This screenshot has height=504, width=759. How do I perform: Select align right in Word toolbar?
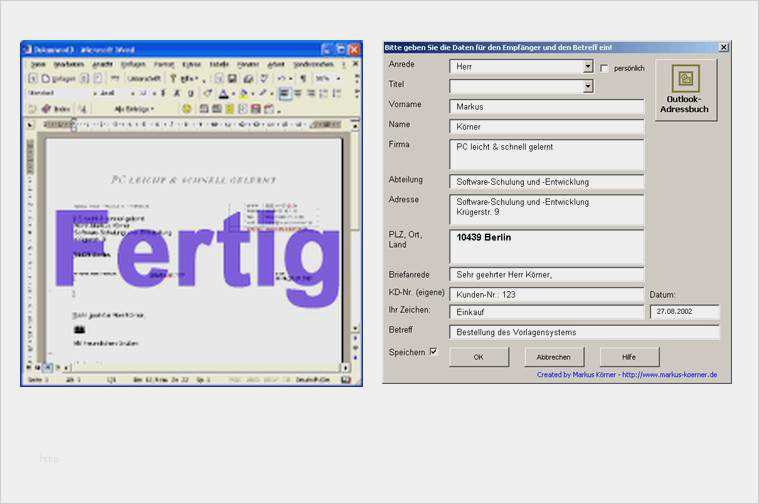[310, 93]
